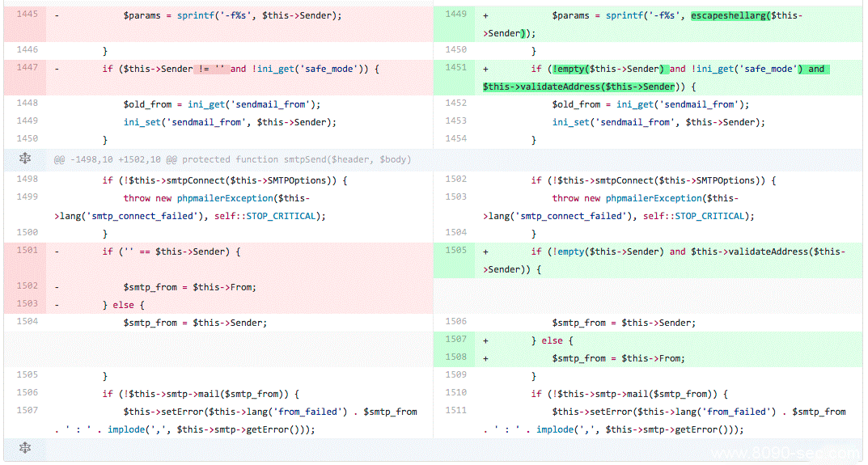The width and height of the screenshot is (868, 465).
Task: Select right line number 1511
Action: [455, 410]
